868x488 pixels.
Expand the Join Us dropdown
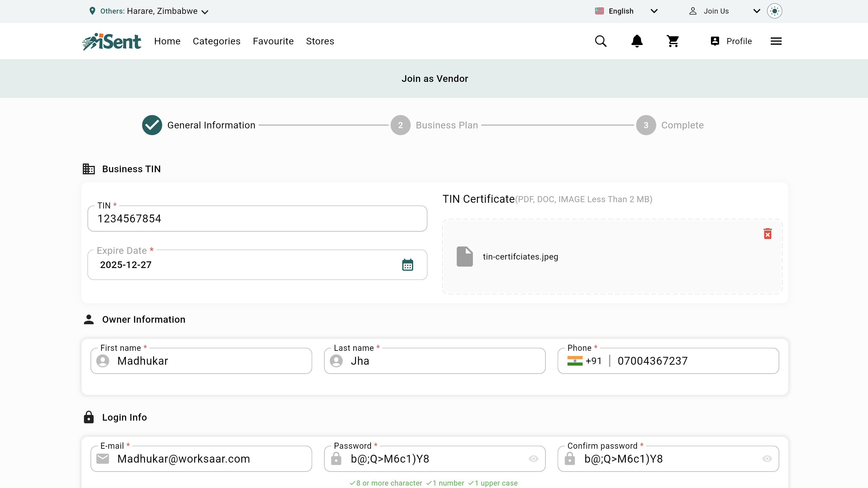pyautogui.click(x=725, y=11)
